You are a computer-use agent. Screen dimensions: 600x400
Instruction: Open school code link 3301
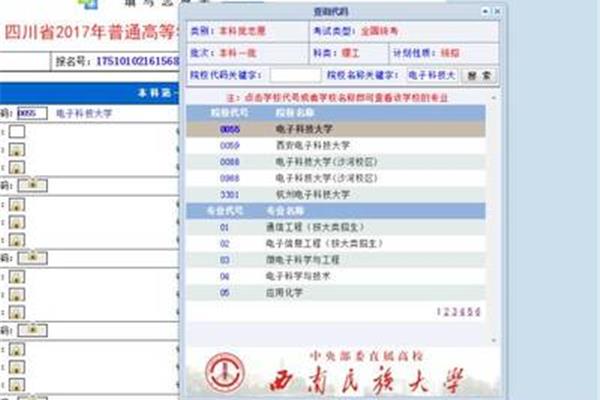[230, 195]
